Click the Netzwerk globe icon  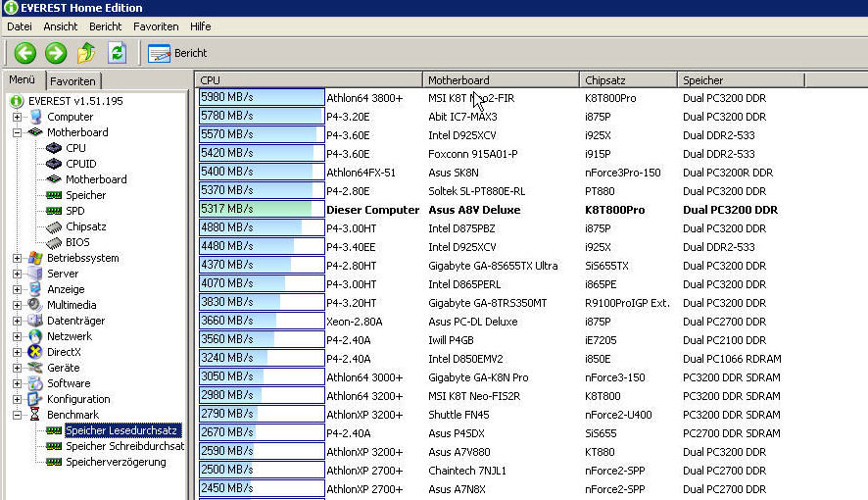(x=35, y=336)
